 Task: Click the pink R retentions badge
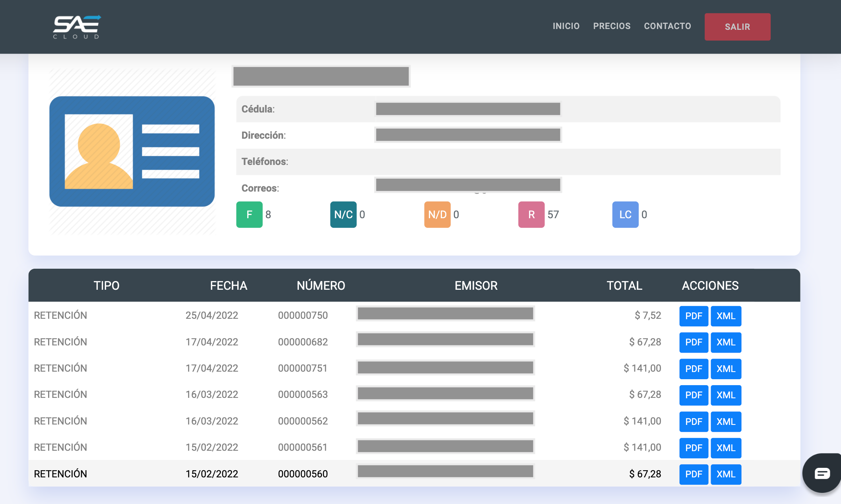tap(531, 215)
